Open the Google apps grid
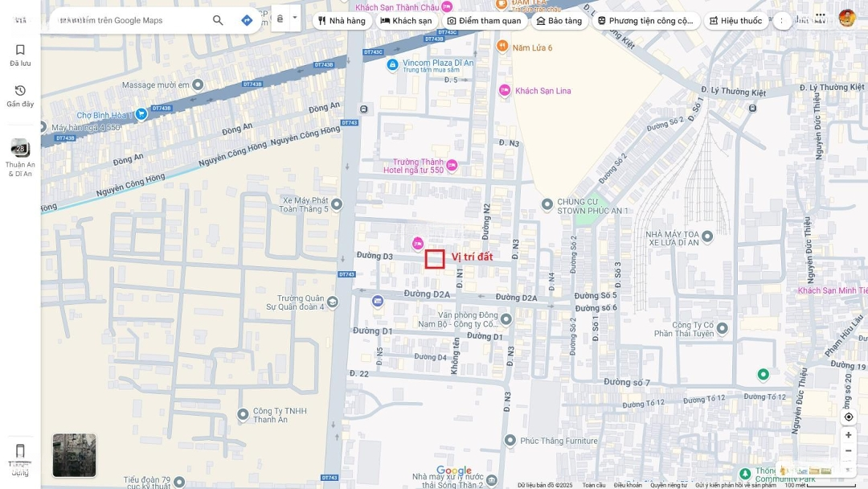This screenshot has width=868, height=489. (x=820, y=17)
